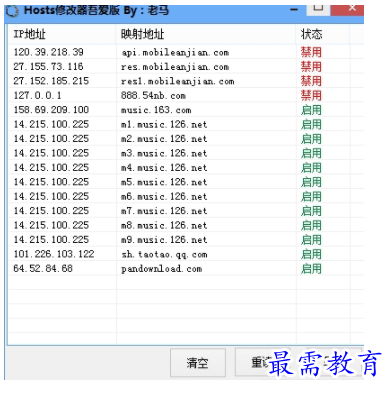
Task: Click IP 14.215.100.225 in m1.music.126.net row
Action: 51,124
